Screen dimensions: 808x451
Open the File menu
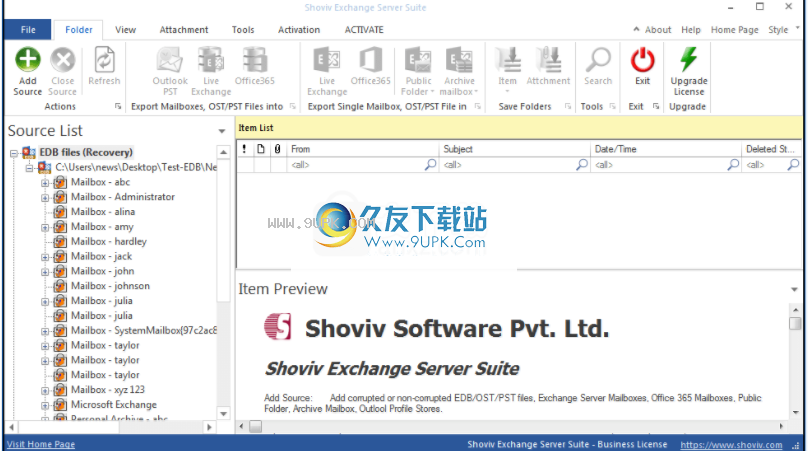(28, 30)
